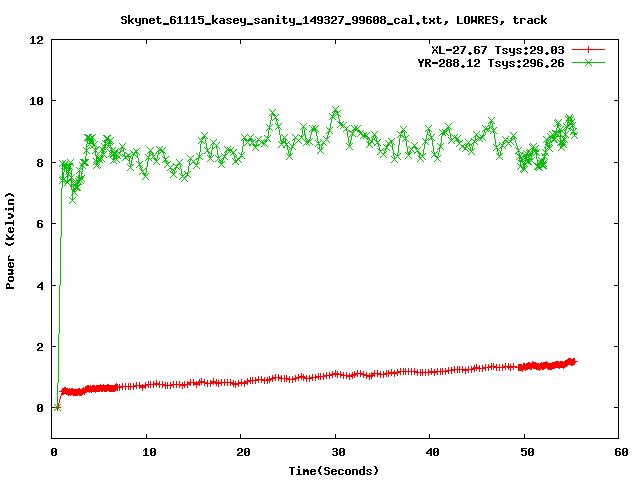Viewport: 640px width, 480px height.
Task: Click the x-axis tick label 10
Action: (146, 452)
